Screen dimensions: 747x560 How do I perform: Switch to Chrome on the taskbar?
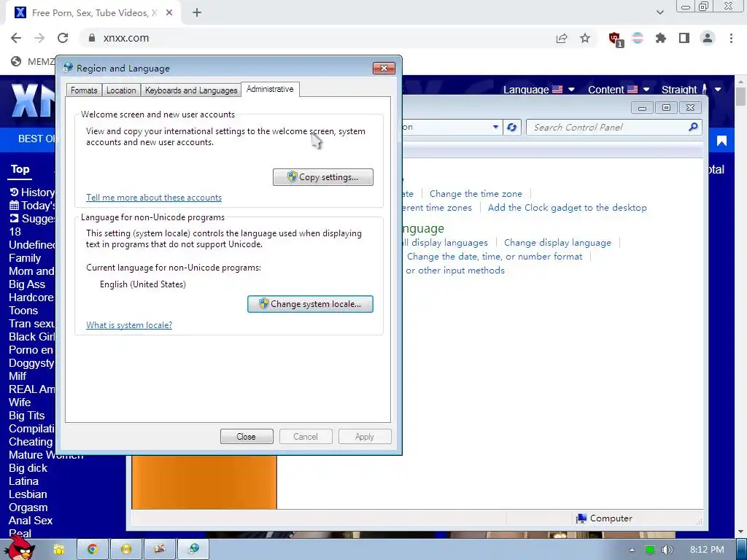click(93, 550)
